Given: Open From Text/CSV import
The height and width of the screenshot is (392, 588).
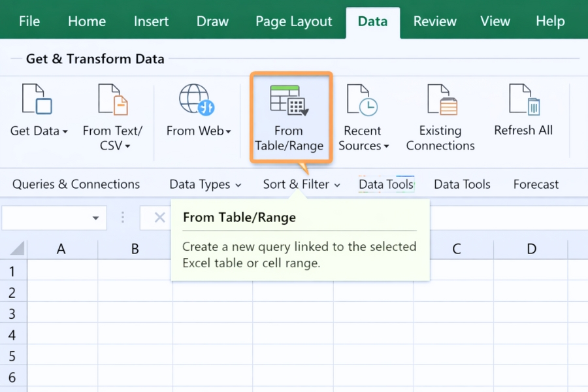Looking at the screenshot, I should pos(112,105).
